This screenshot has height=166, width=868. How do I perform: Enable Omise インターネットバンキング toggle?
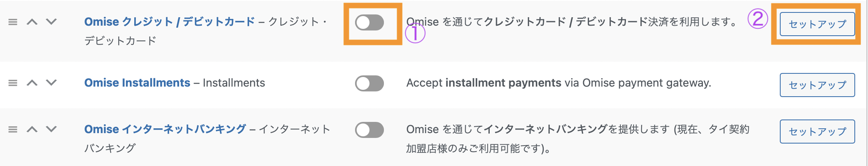[369, 130]
